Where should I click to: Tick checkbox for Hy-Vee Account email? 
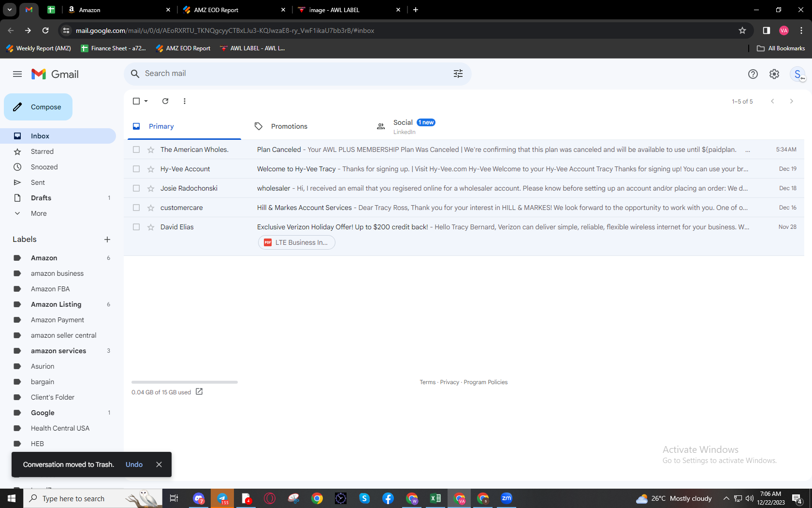tap(136, 169)
